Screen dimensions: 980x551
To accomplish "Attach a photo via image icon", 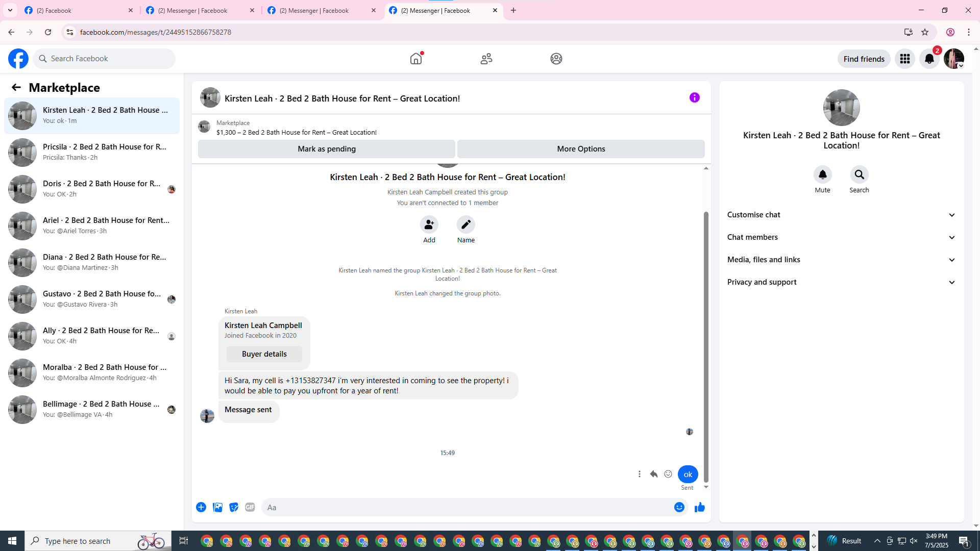I will tap(217, 507).
